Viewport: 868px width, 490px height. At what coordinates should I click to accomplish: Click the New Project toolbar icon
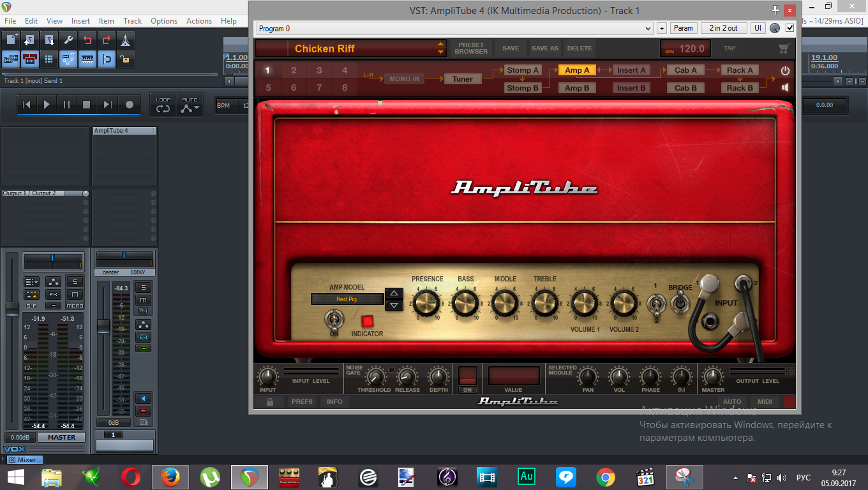tap(11, 40)
